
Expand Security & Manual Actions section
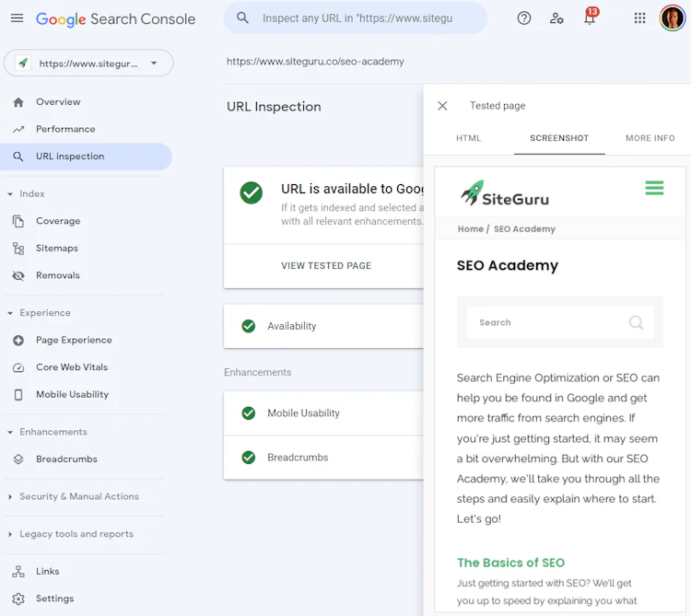10,496
